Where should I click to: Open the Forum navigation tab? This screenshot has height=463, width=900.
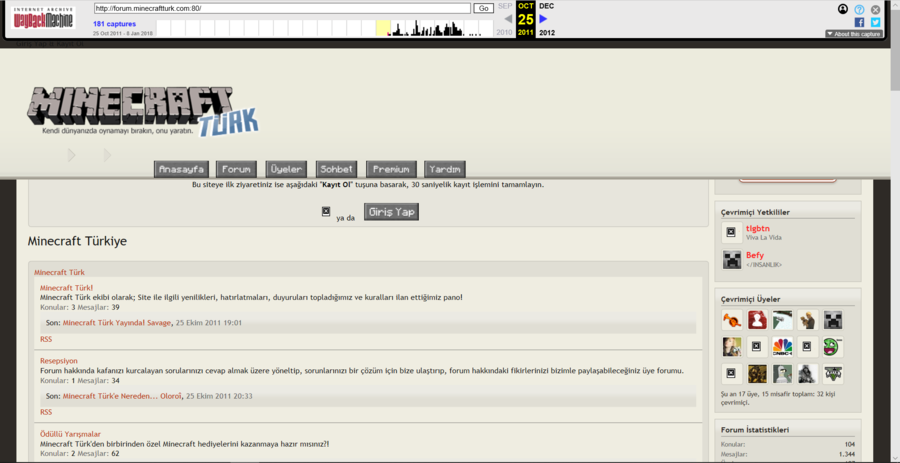coord(236,169)
